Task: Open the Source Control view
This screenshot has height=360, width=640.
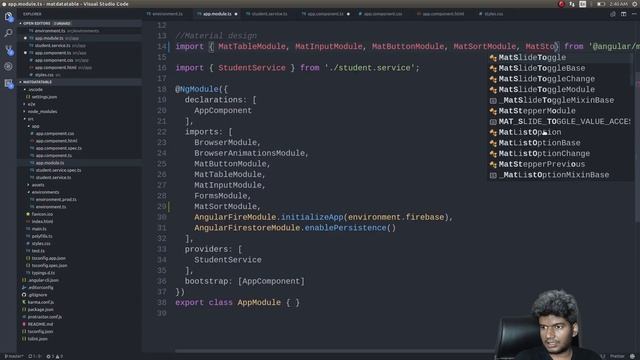Action: click(x=8, y=50)
